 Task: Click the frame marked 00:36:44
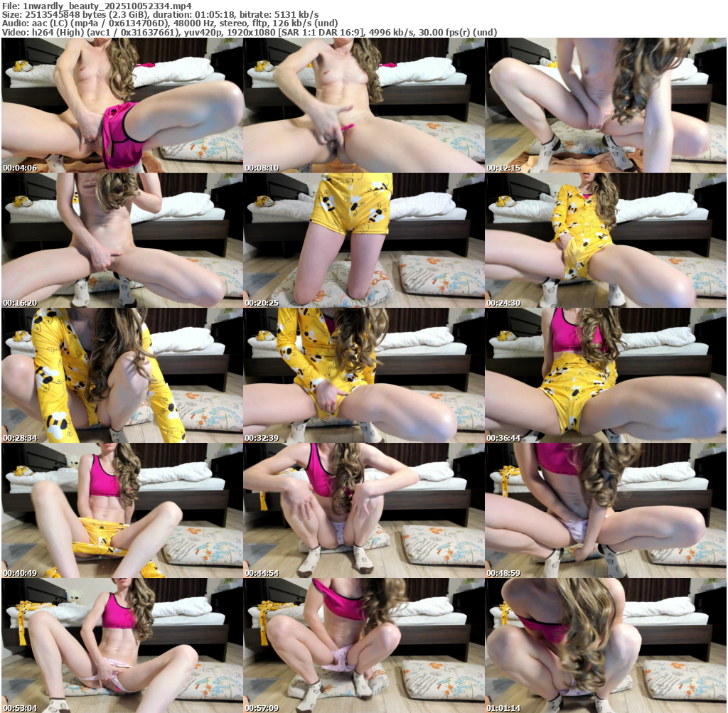(x=606, y=375)
